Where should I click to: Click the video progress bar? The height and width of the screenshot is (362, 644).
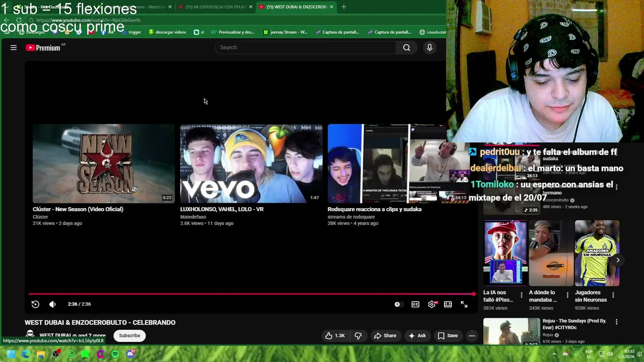252,294
